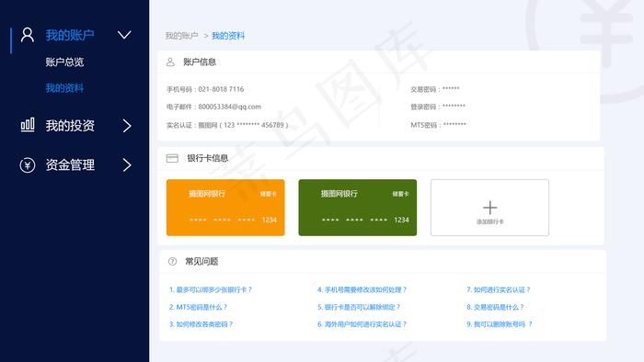
Task: Select 我的资料 in the sidebar
Action: (65, 88)
